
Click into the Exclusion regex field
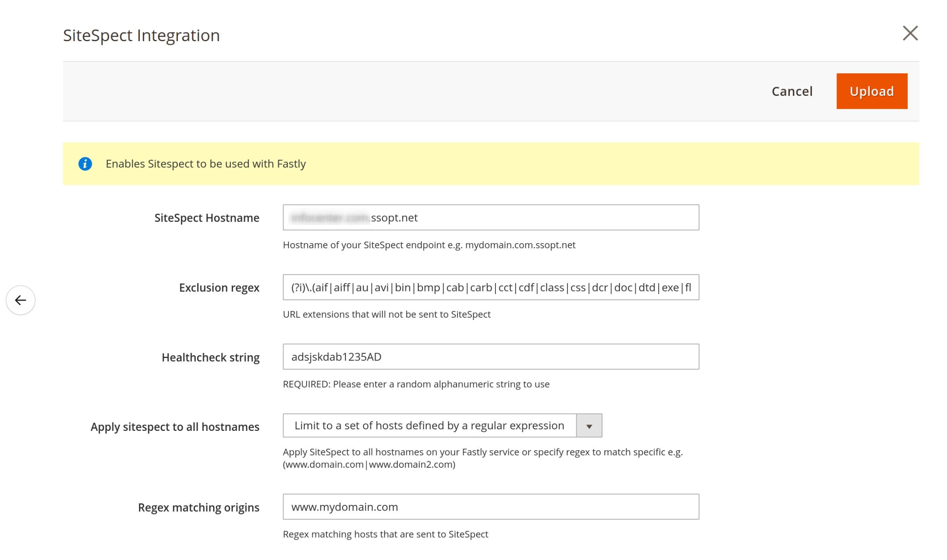tap(490, 287)
